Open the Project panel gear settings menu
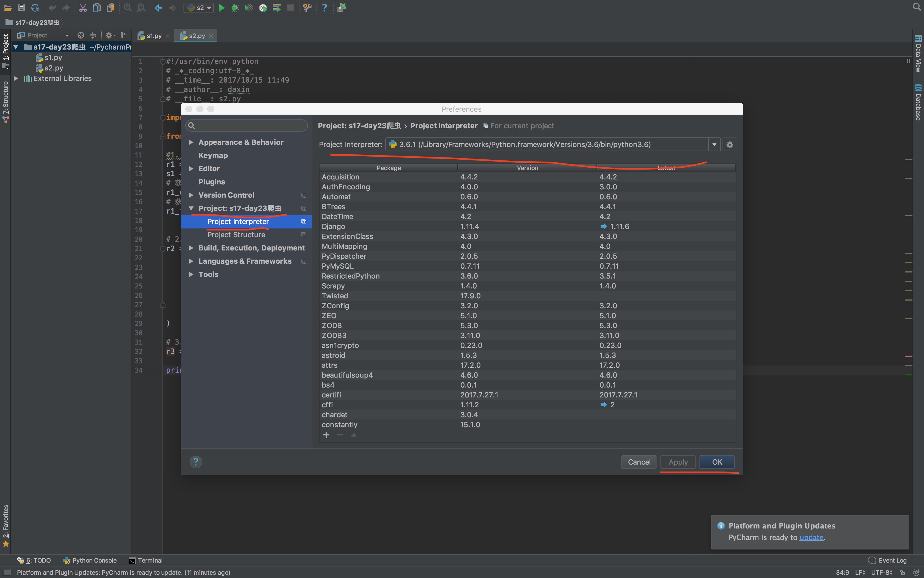The height and width of the screenshot is (578, 924). (110, 35)
